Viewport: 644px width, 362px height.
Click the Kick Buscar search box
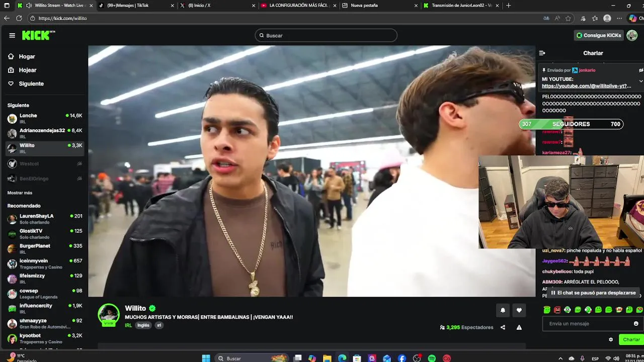tap(326, 36)
